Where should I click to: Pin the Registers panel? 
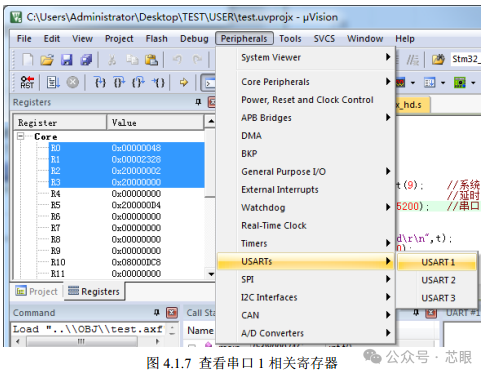198,102
